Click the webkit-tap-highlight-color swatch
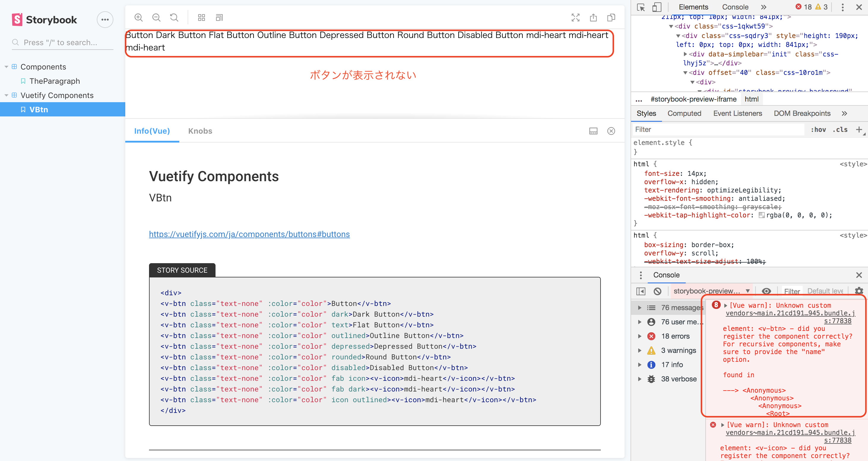 click(x=761, y=215)
